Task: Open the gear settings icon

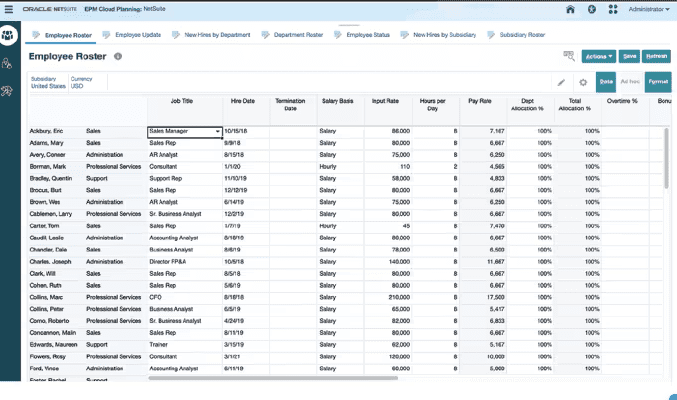Action: (583, 82)
